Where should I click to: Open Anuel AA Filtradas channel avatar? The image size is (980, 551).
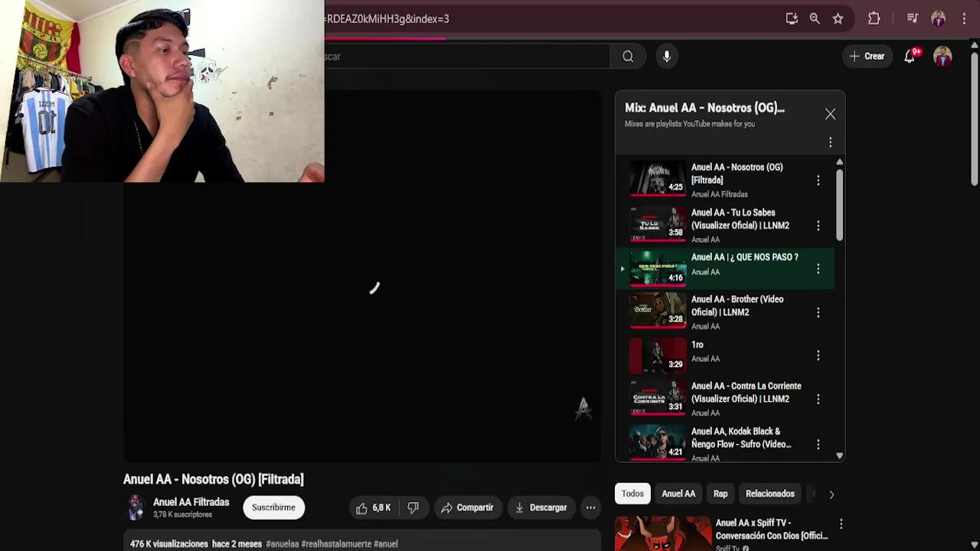coord(136,507)
